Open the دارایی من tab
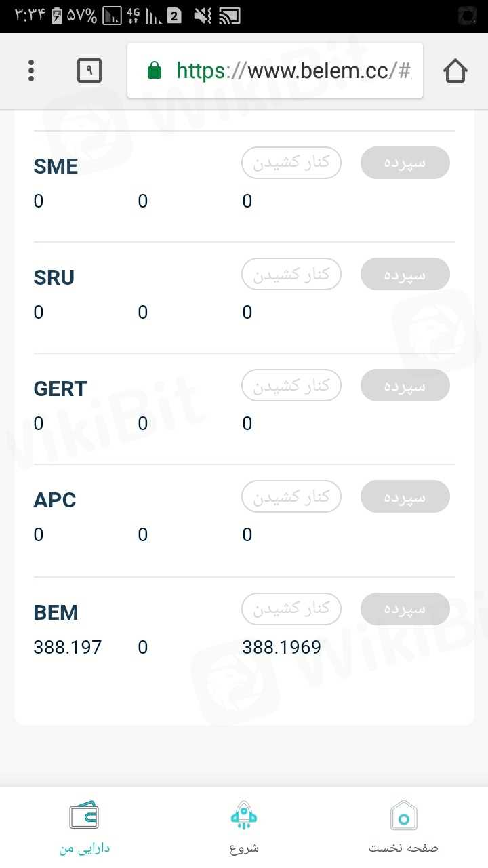Viewport: 488px width, 868px height. point(84,848)
